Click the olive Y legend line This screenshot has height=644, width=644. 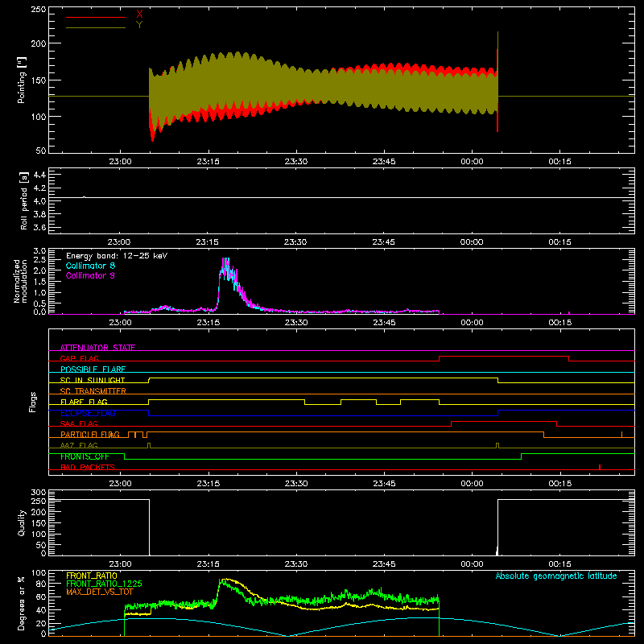point(96,27)
